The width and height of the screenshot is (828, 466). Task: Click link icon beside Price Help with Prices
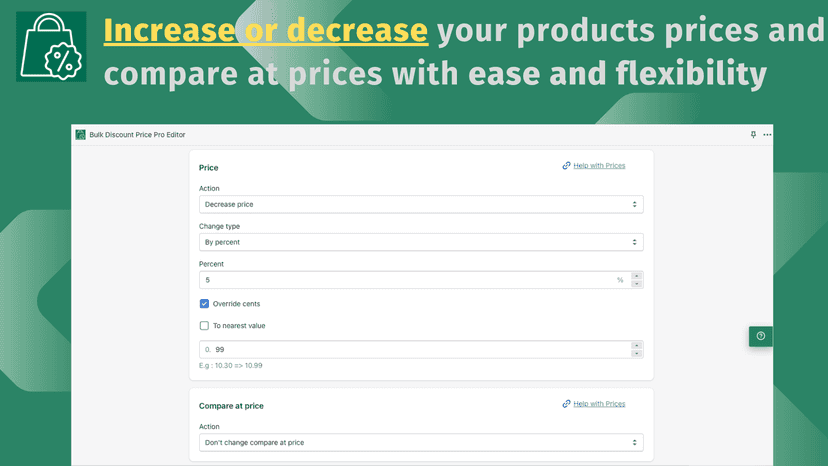(566, 165)
